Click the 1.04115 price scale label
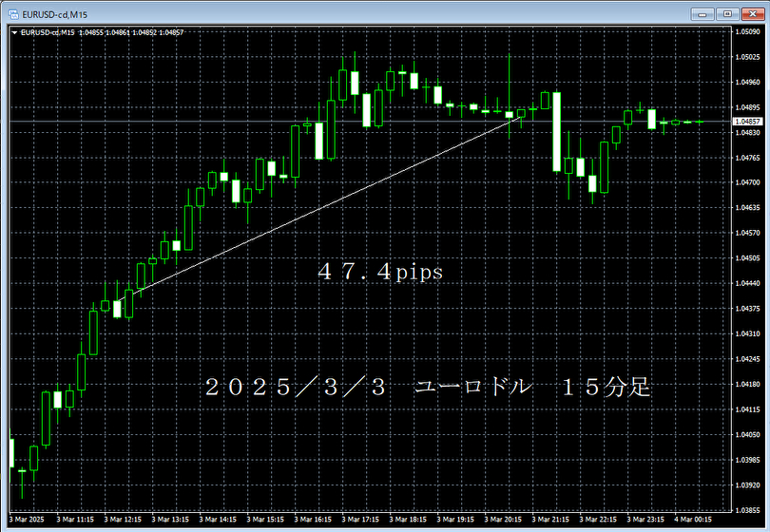 click(x=747, y=409)
